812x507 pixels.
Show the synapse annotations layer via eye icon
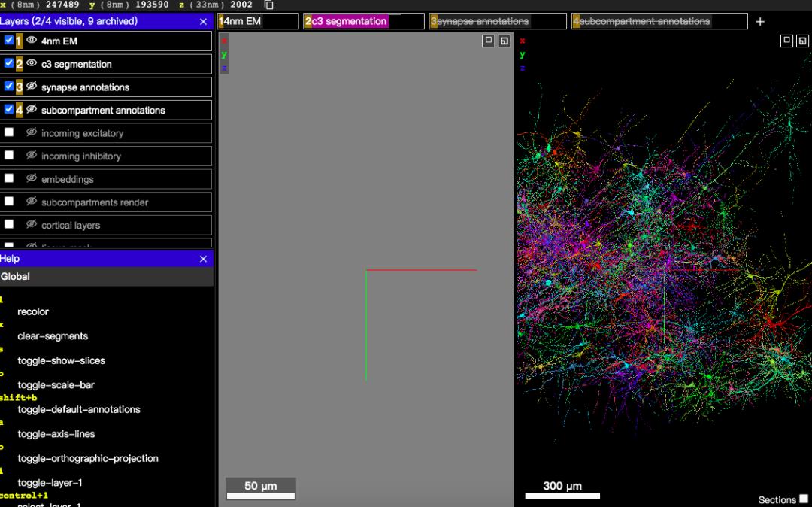point(32,87)
